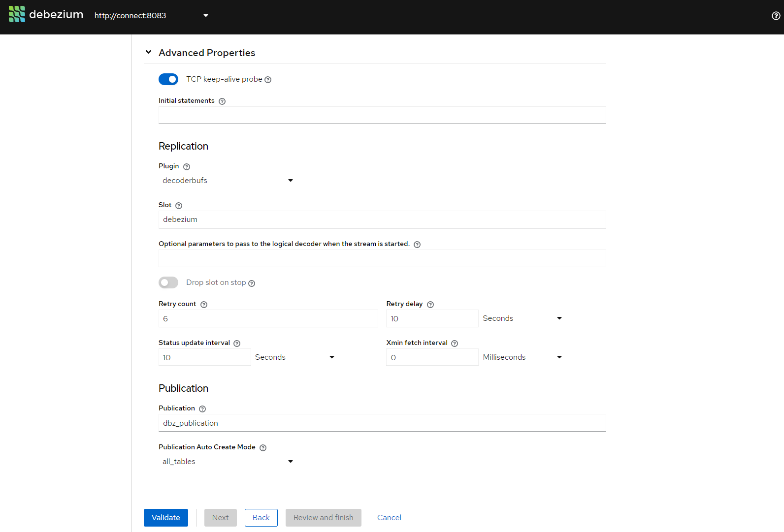Open the Plugin decoderbufs dropdown
Screen dimensions: 784x532
[x=228, y=181]
